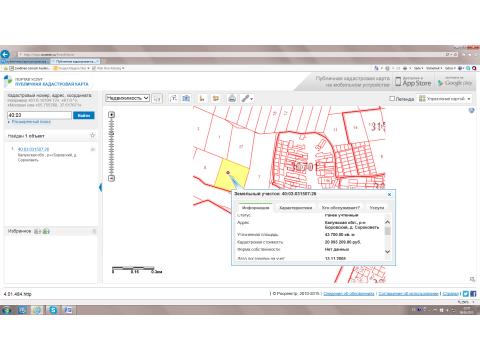Click the zoom in button on map slider
This screenshot has width=480, height=360.
point(112,115)
